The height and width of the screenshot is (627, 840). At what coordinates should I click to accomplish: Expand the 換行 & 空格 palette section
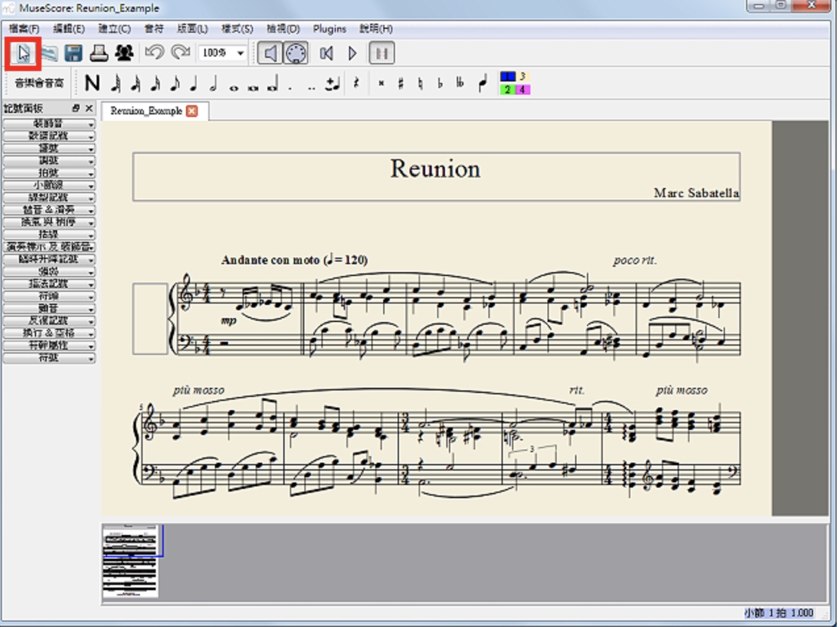click(49, 333)
